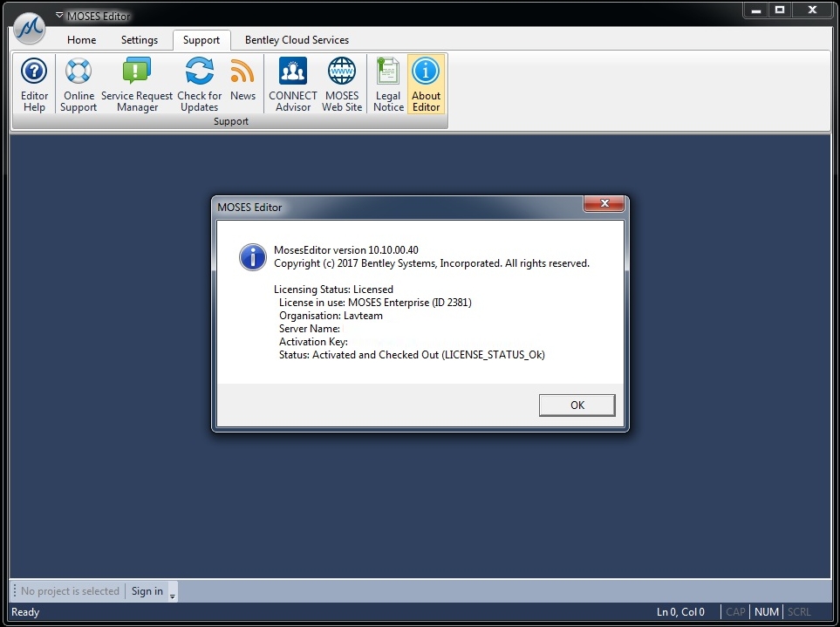Image resolution: width=840 pixels, height=627 pixels.
Task: Select the Support ribbon tab
Action: [201, 40]
